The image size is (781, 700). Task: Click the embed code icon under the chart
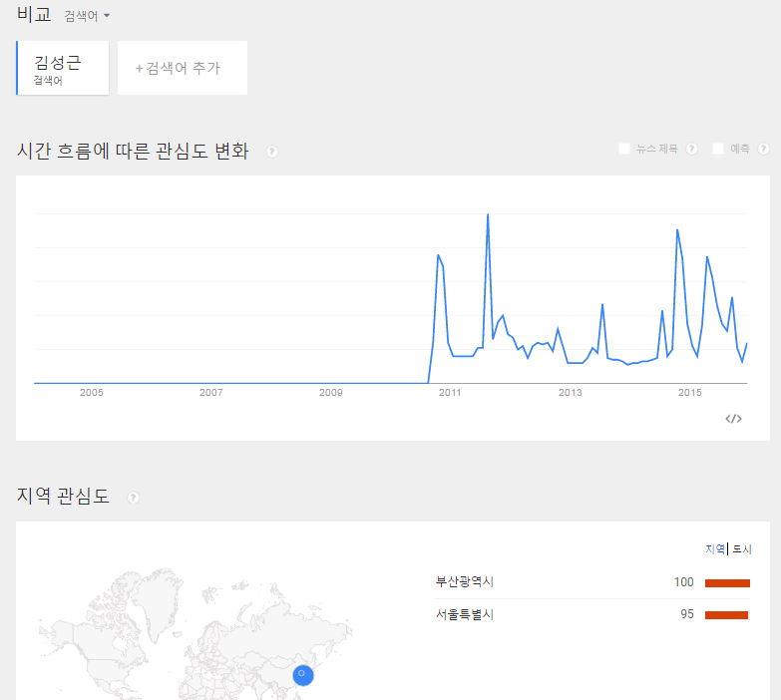(x=733, y=419)
